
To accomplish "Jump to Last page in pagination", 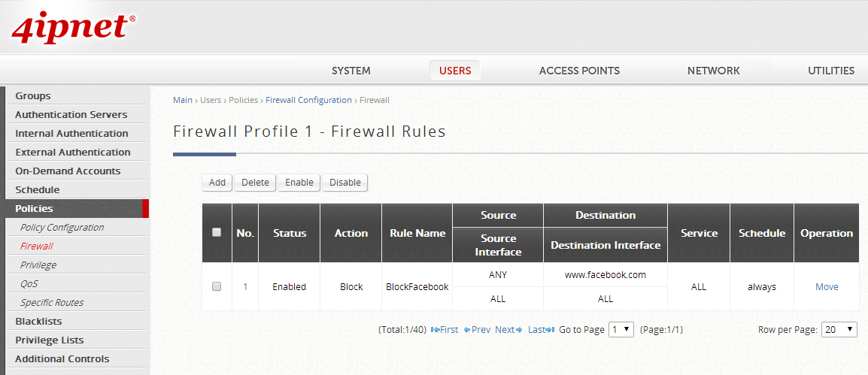I will click(x=541, y=329).
